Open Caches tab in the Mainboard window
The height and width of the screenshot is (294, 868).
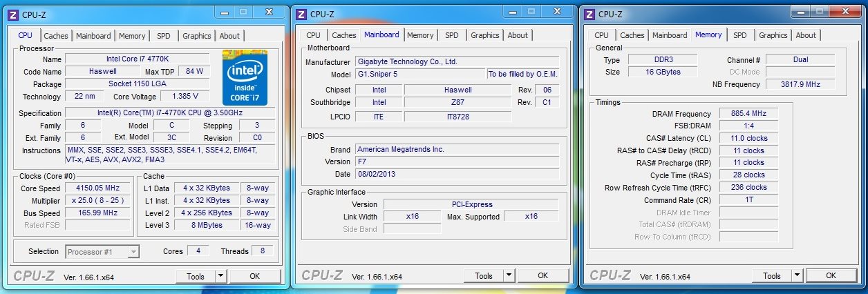tap(343, 35)
